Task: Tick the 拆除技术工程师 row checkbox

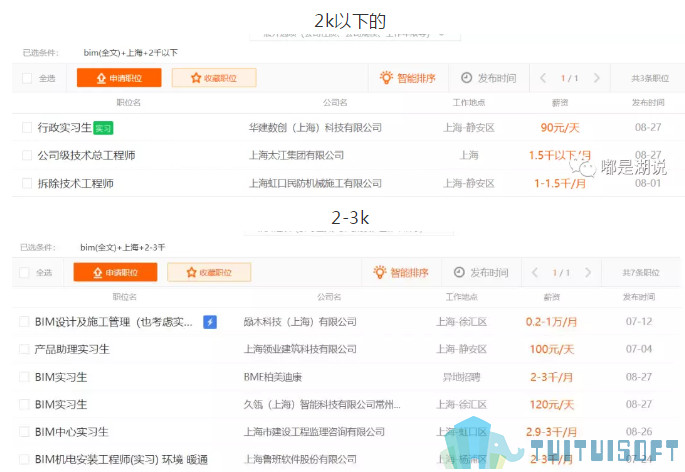Action: (x=27, y=183)
